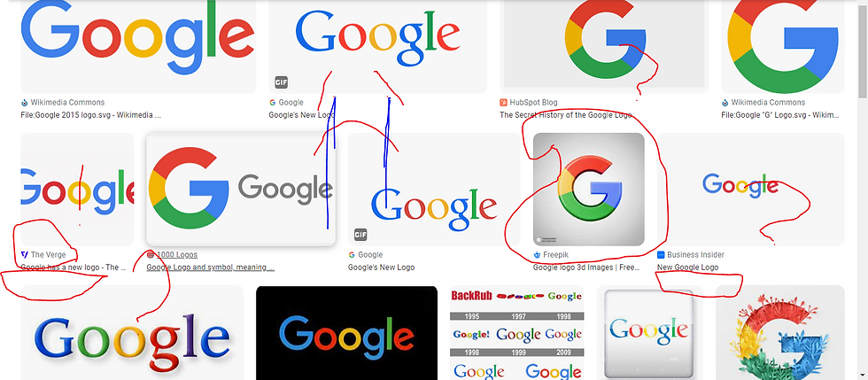Open 'File:Google 2015 logo.svg - Wikimedia' link
Screen dimensions: 868x380
(x=90, y=115)
